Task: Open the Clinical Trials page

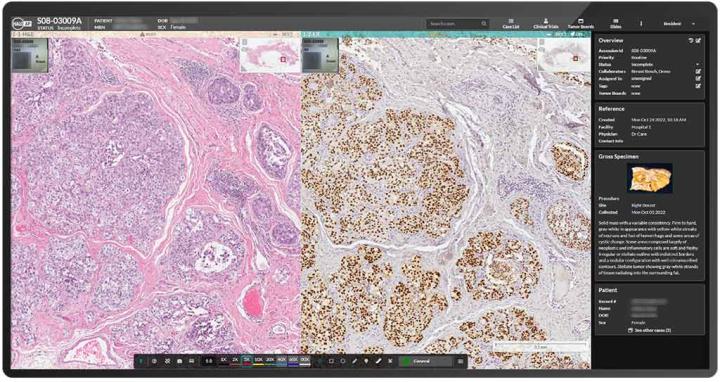Action: point(546,23)
